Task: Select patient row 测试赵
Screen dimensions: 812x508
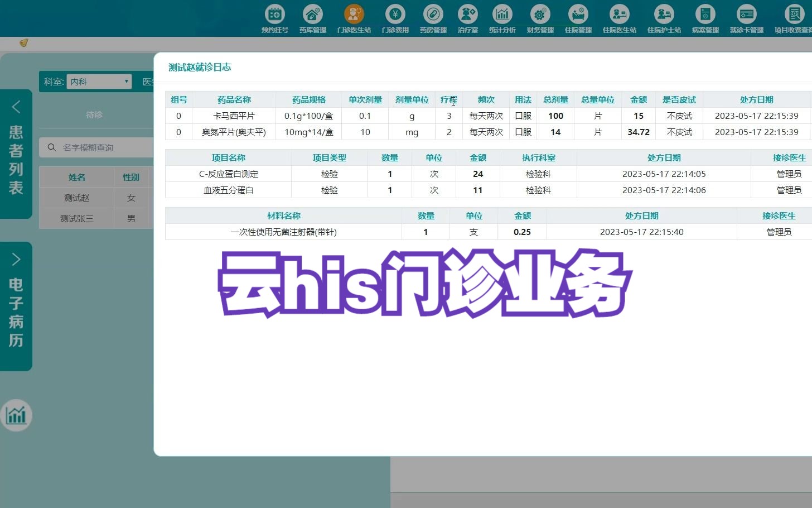Action: pos(96,198)
